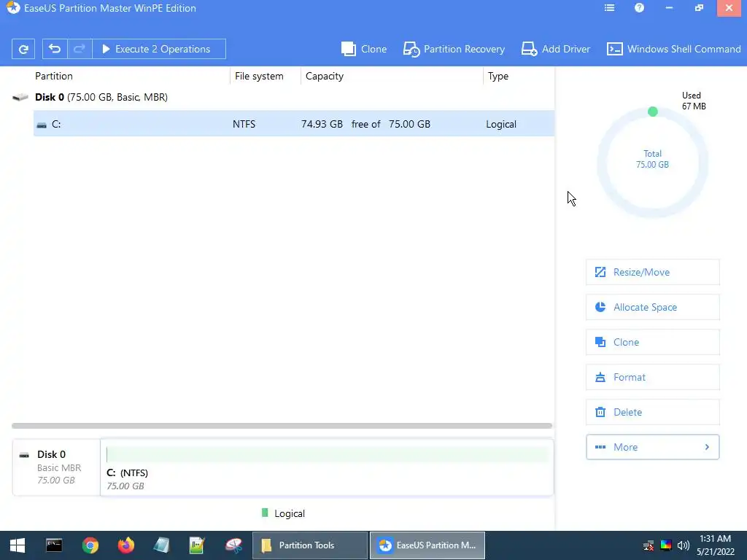Launch Firefox from the taskbar
Screen dimensions: 747x560
125,545
